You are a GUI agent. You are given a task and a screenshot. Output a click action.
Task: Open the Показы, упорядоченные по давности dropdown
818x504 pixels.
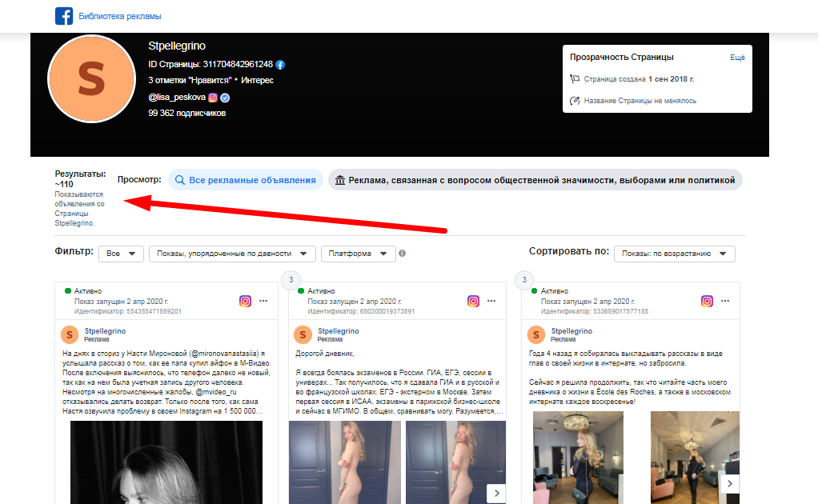pyautogui.click(x=232, y=254)
